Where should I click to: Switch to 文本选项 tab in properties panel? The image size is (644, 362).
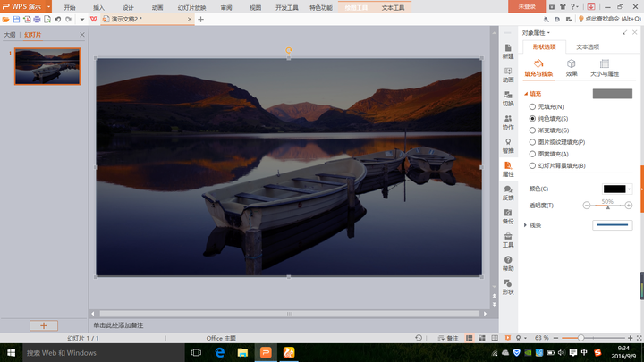(x=588, y=46)
